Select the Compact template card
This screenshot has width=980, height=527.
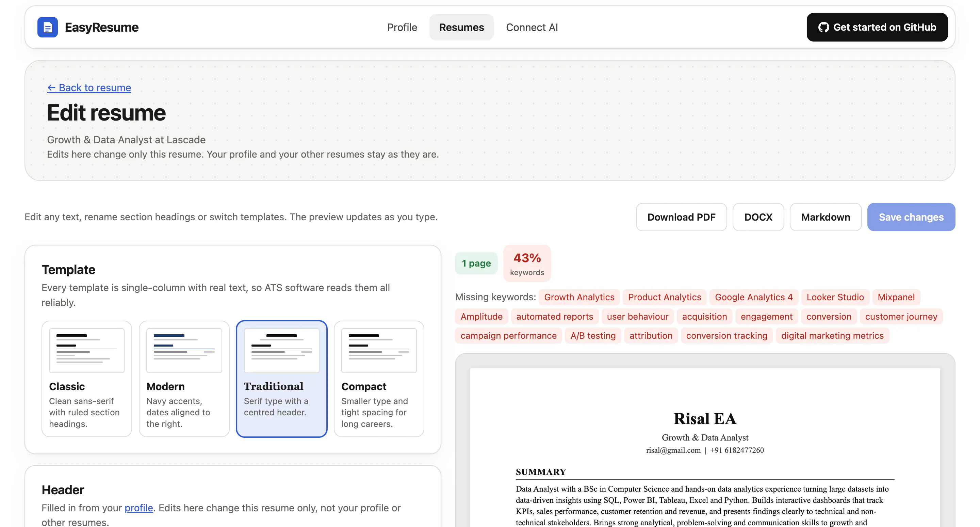coord(379,379)
